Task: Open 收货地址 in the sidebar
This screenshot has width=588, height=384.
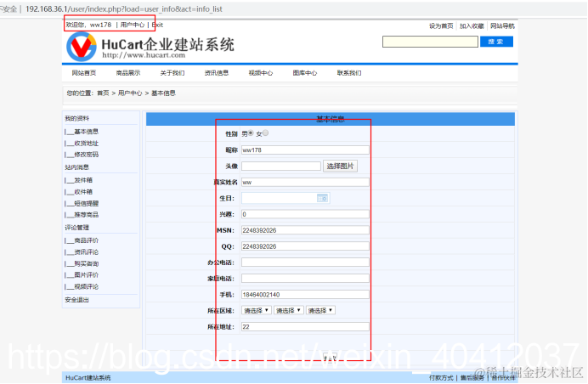Action: (x=87, y=144)
